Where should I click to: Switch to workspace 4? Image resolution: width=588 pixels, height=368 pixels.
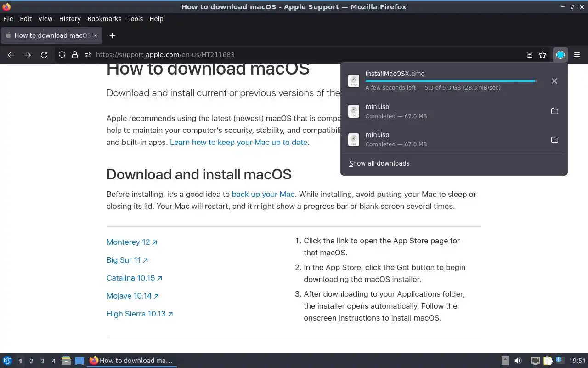53,361
